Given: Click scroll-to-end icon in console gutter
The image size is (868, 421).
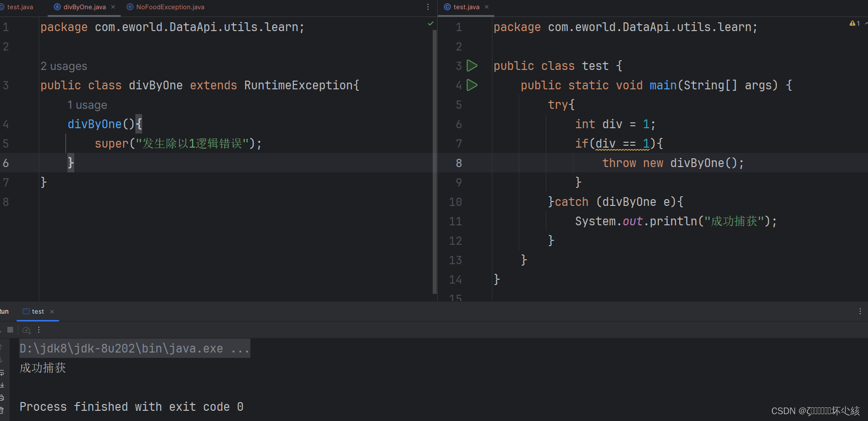Looking at the screenshot, I should click(x=2, y=385).
